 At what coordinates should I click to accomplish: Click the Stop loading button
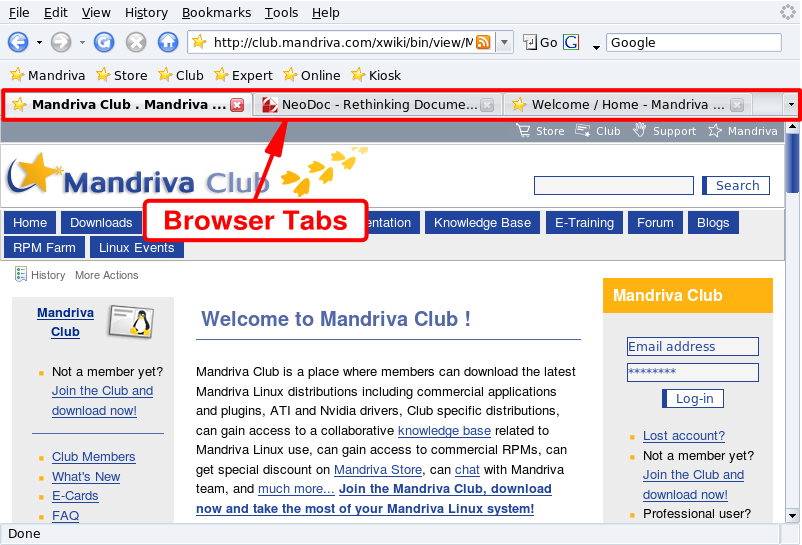coord(136,42)
